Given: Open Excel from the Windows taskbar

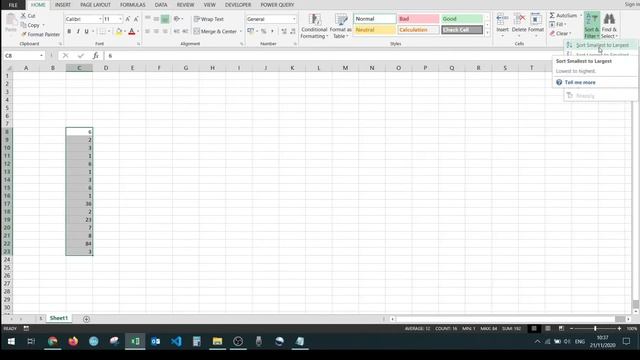Looking at the screenshot, I should pyautogui.click(x=135, y=341).
